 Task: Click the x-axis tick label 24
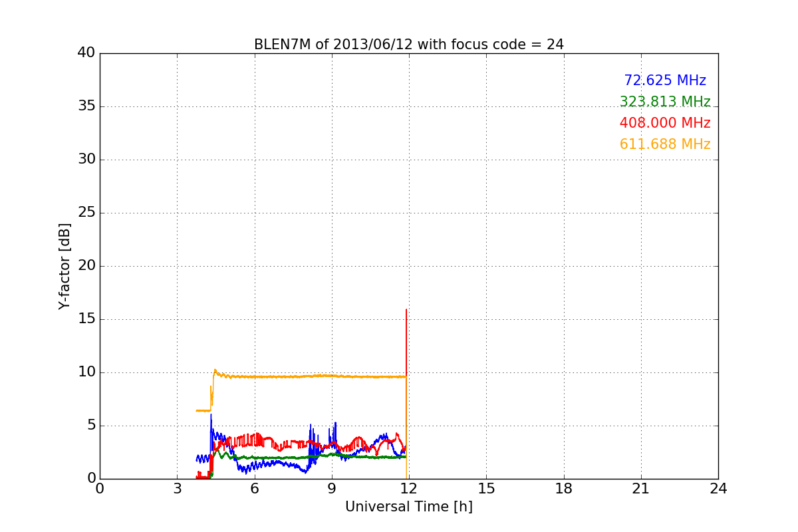[718, 488]
